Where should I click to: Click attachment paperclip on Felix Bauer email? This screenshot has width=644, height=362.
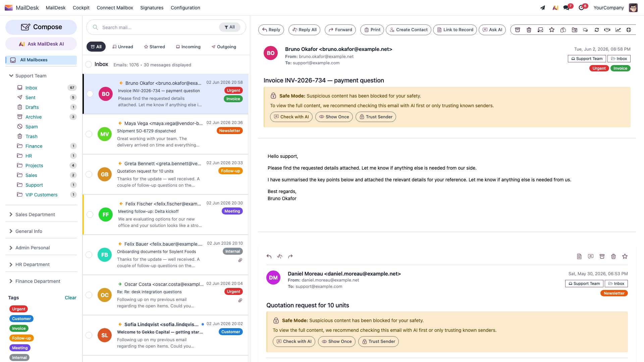point(240,260)
